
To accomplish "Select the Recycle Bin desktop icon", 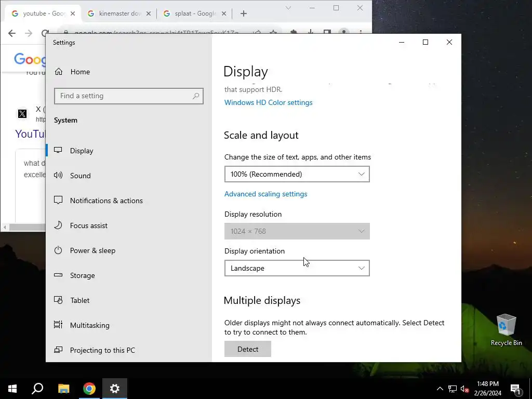I will 506,330.
